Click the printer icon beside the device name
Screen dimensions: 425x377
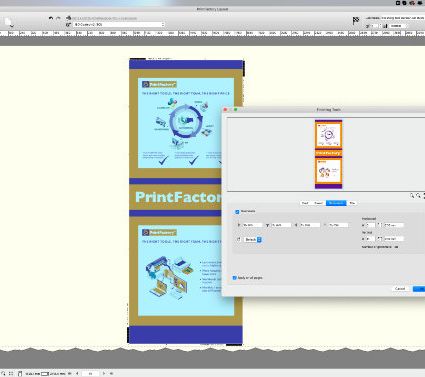(x=69, y=18)
